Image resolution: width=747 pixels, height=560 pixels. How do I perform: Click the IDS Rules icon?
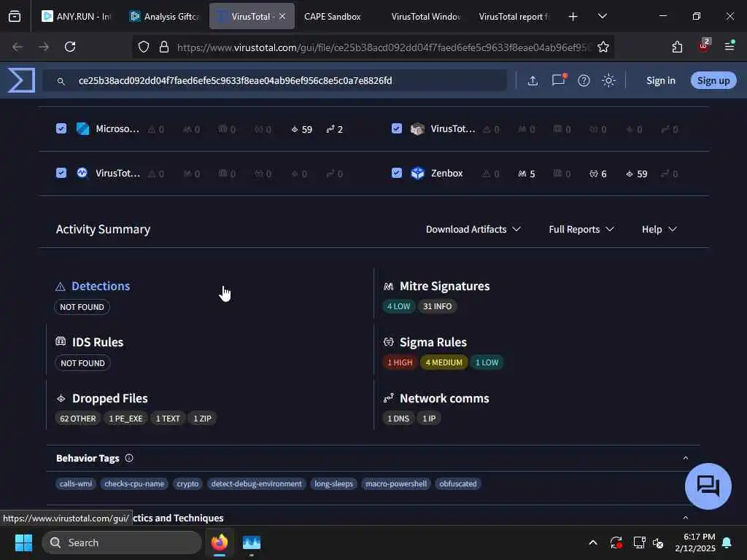[61, 341]
